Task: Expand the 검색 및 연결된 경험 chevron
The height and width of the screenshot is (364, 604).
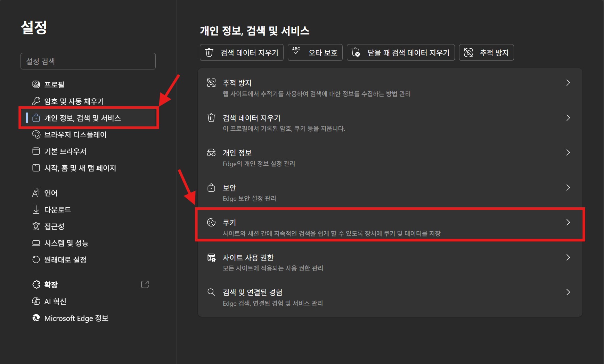Action: click(x=568, y=292)
